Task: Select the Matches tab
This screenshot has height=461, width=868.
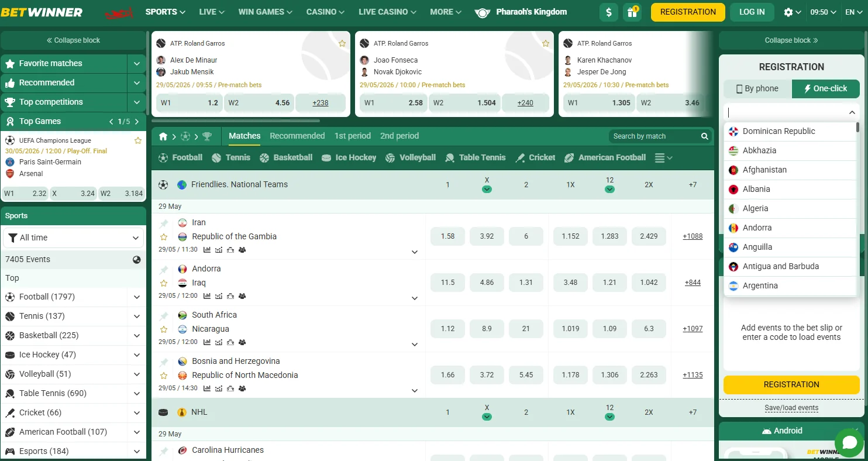Action: point(244,136)
